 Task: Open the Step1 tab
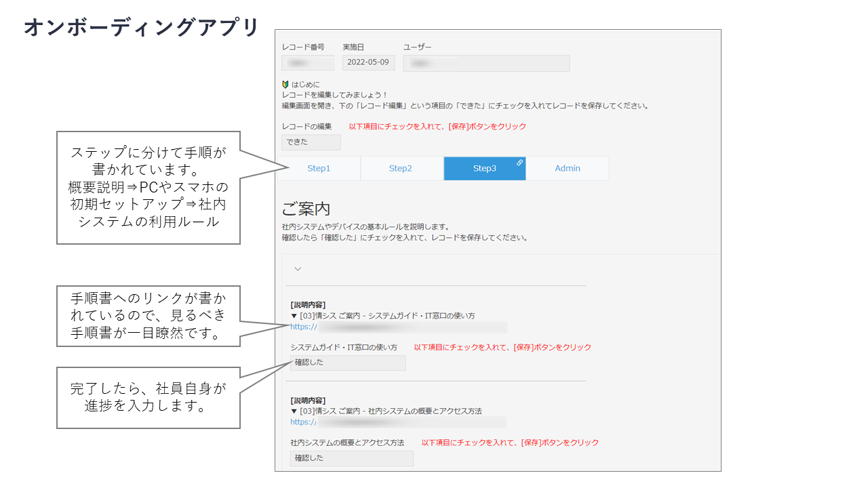319,169
